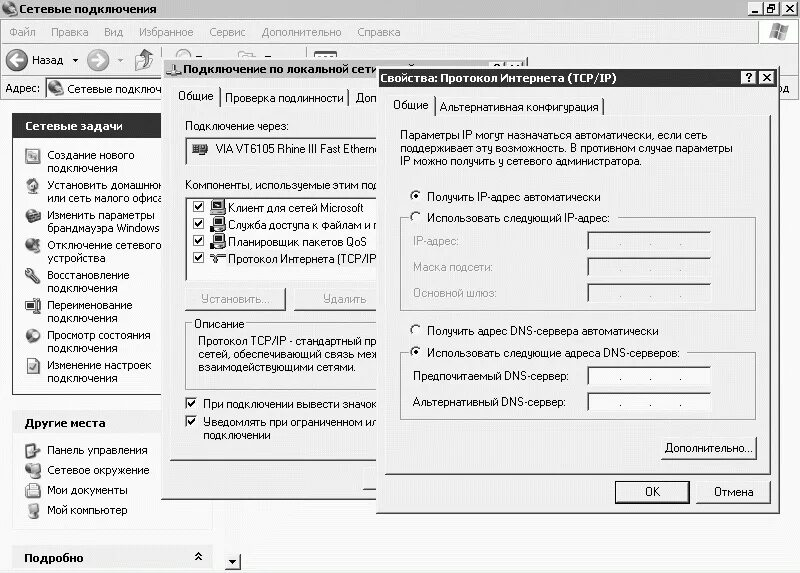
Task: Click the disable network device icon
Action: [33, 246]
